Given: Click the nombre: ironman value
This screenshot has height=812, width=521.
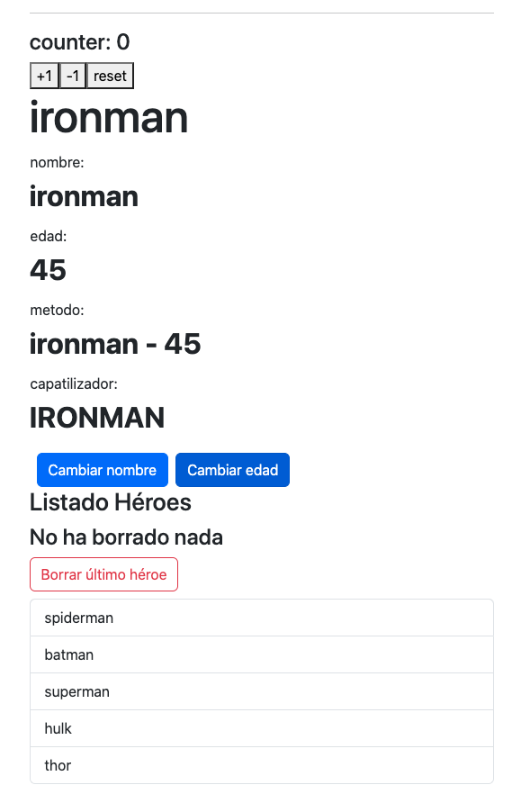Looking at the screenshot, I should (84, 196).
